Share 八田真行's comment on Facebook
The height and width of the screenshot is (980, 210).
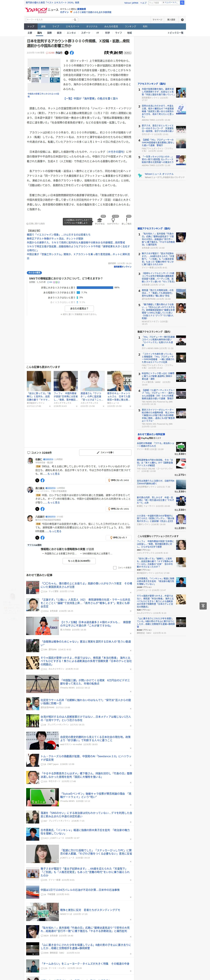pos(42,538)
